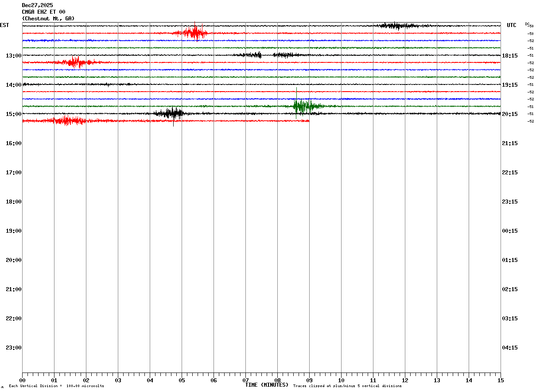Screen dimensions: 536x392
Task: Click the minute 05 axis tick label
Action: (182, 380)
